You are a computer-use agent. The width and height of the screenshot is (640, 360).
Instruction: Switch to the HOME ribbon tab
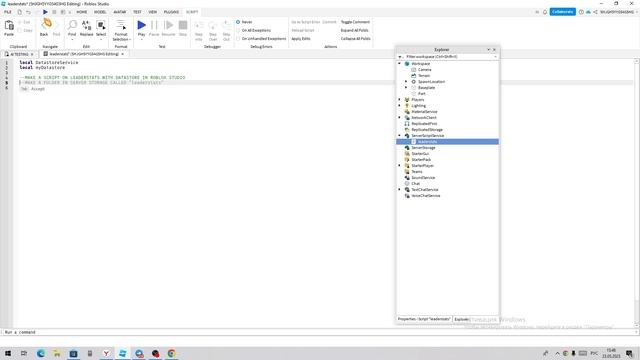click(82, 12)
